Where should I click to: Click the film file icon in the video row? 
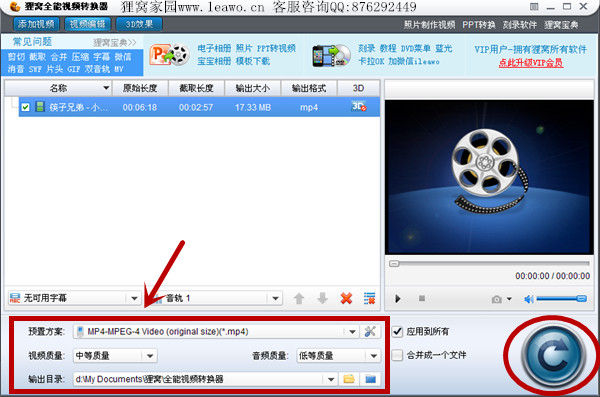tap(40, 107)
